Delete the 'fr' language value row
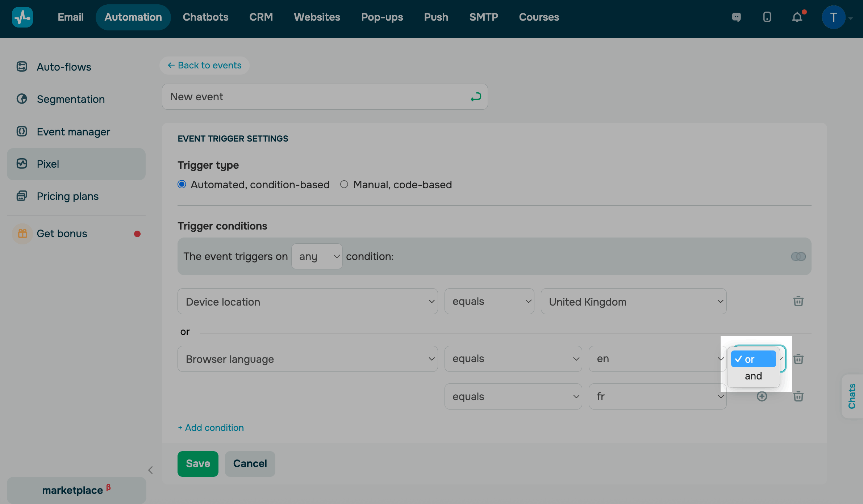 (798, 396)
